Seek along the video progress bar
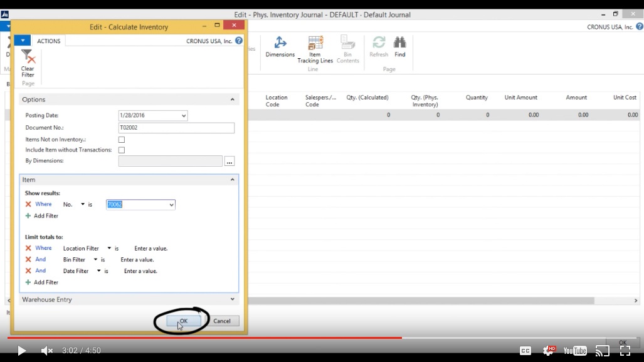 [x=322, y=338]
